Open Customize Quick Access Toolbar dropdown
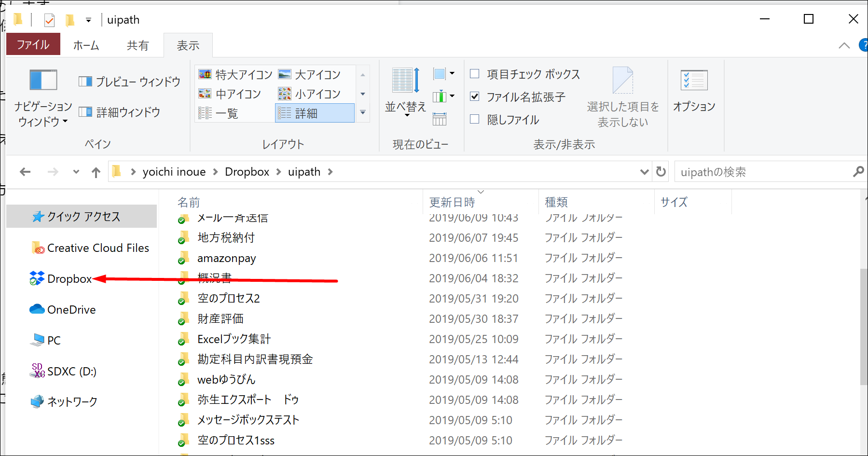This screenshot has height=456, width=868. tap(88, 20)
